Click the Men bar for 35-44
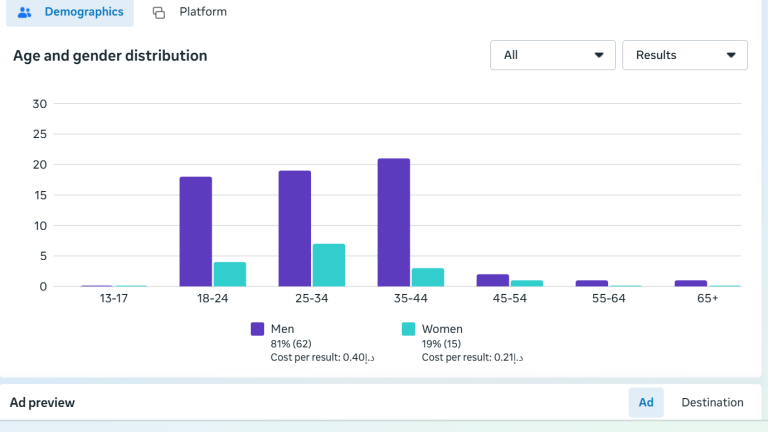This screenshot has height=432, width=768. click(x=394, y=222)
